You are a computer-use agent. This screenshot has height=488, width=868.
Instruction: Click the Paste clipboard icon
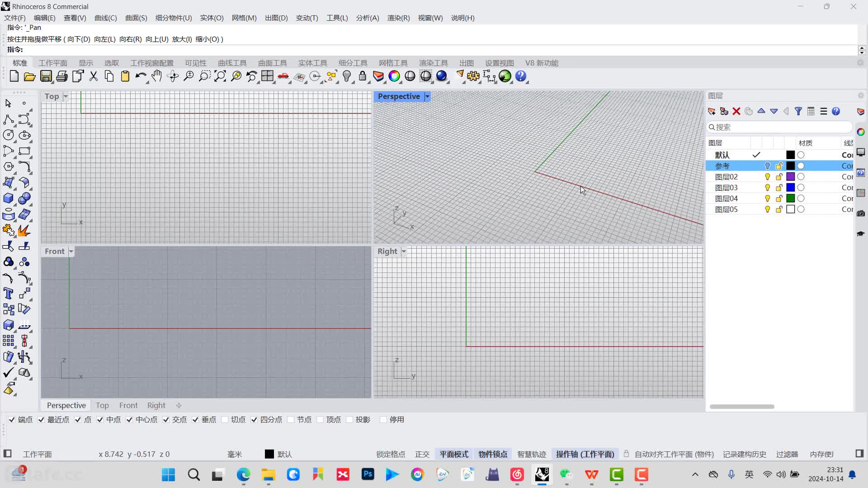(125, 76)
